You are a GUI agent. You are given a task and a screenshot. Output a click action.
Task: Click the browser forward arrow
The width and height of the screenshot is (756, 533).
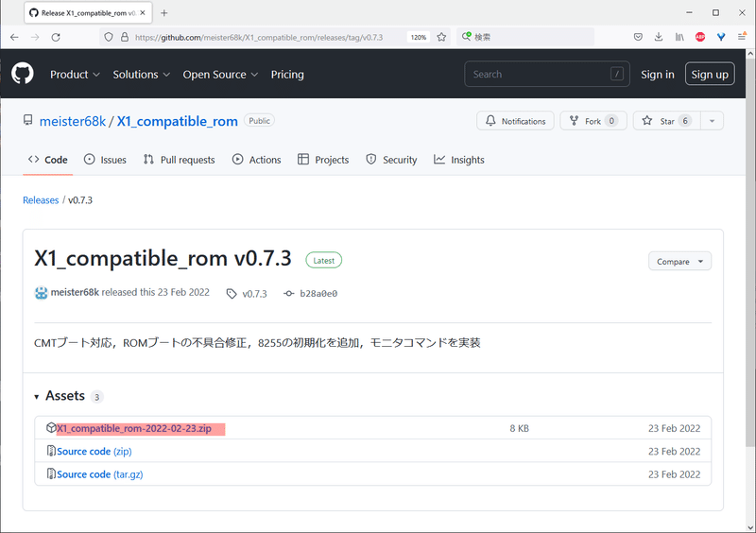(35, 37)
